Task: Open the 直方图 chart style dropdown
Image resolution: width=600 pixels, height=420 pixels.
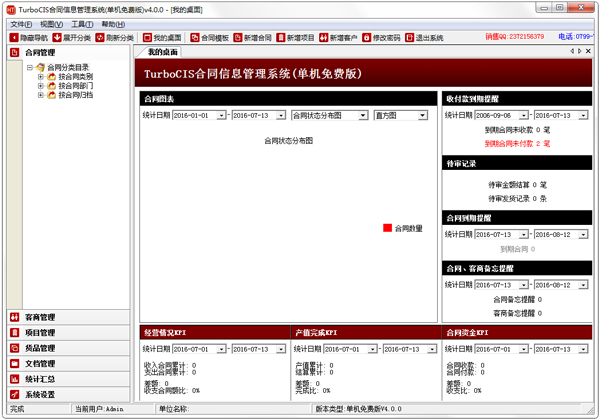Action: [x=422, y=115]
